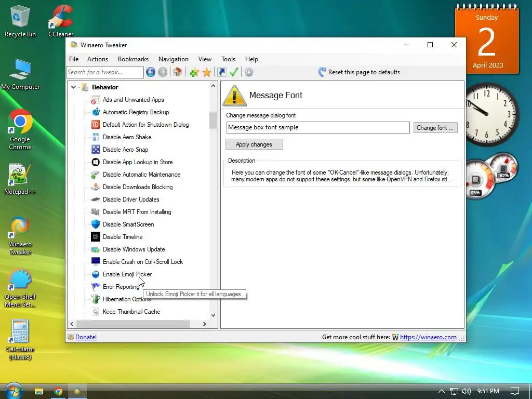Click the Enable Emoji Picker smiley icon
Screen dimensions: 532x399
(96, 274)
